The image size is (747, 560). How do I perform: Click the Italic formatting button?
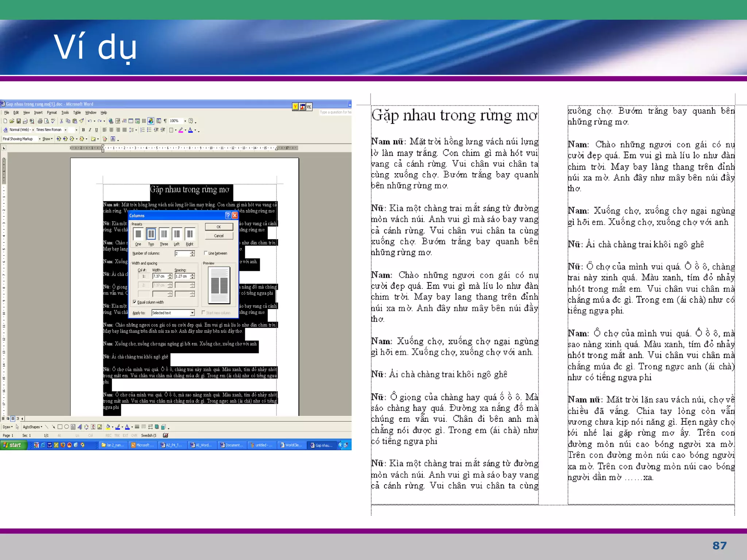point(90,130)
